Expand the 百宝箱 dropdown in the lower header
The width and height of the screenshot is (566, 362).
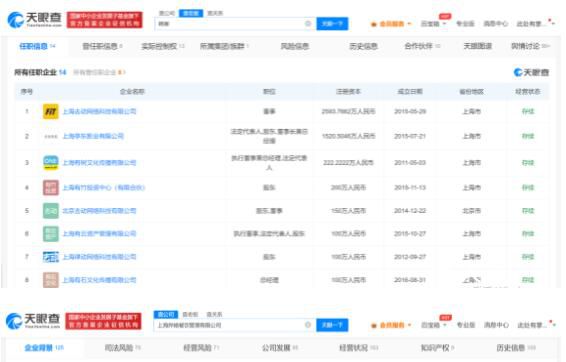point(434,325)
